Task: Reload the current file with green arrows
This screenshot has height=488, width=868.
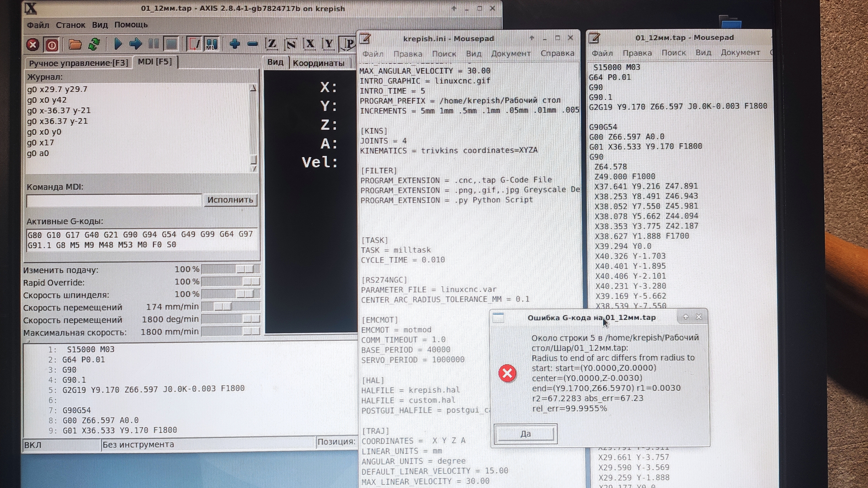Action: coord(94,44)
